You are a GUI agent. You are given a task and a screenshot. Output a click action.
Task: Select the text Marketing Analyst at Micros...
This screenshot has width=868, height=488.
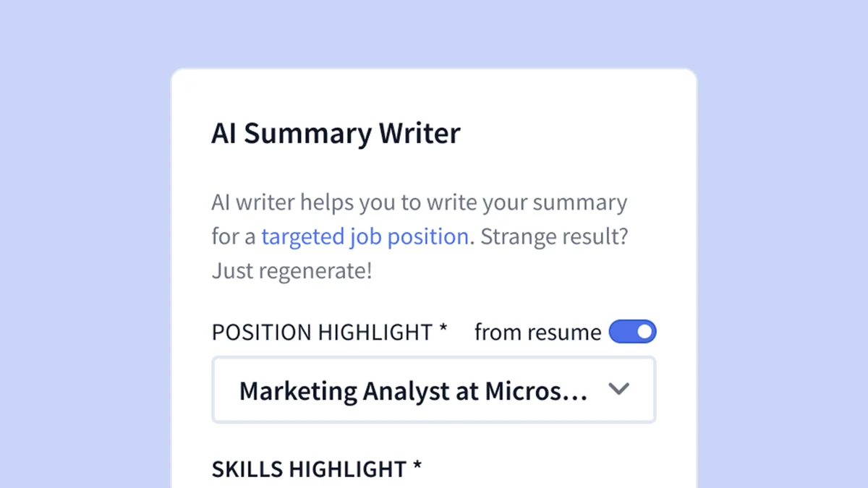[x=412, y=390]
